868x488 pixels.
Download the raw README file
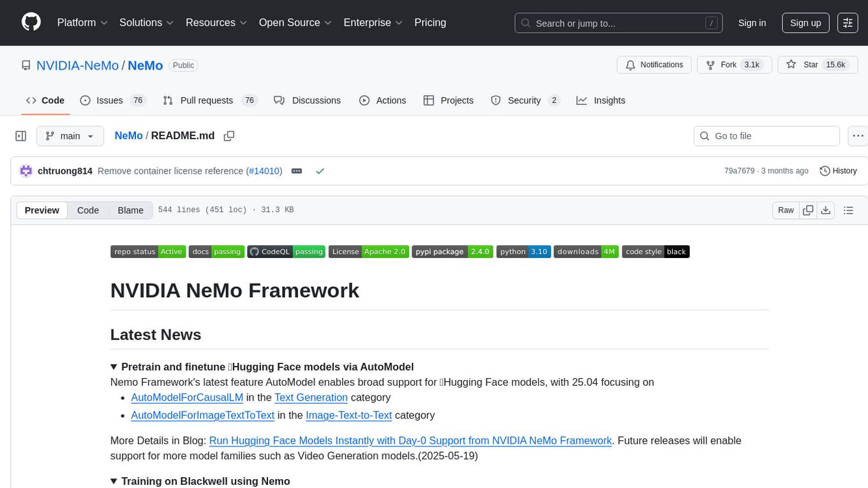(x=825, y=210)
